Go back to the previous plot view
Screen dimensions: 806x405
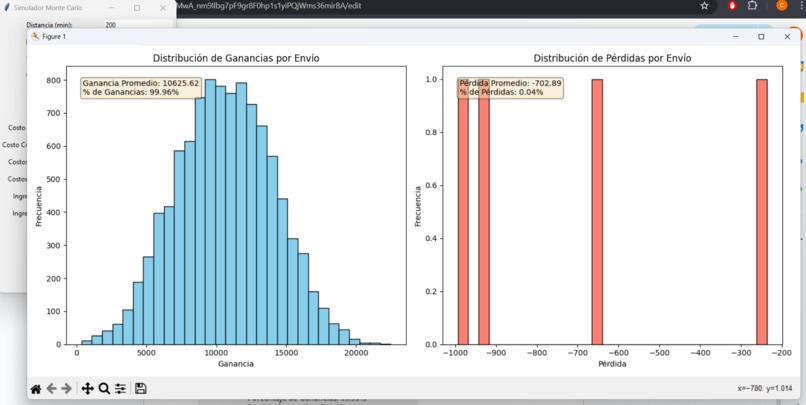(x=51, y=389)
